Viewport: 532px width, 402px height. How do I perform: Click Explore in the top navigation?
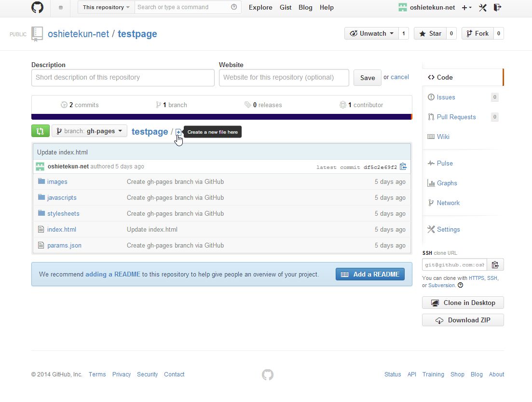click(260, 7)
